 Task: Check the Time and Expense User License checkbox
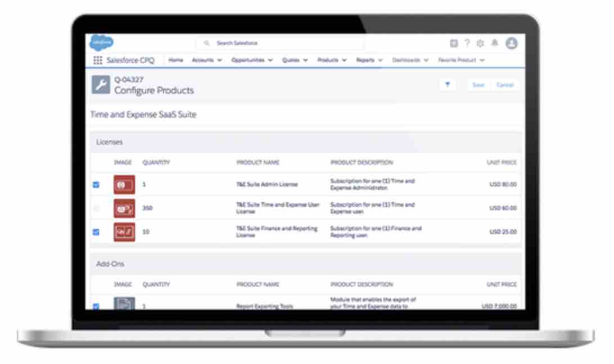tap(96, 208)
